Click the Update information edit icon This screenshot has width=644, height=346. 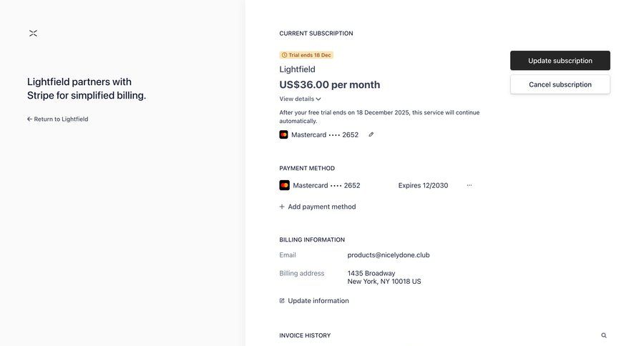coord(282,301)
